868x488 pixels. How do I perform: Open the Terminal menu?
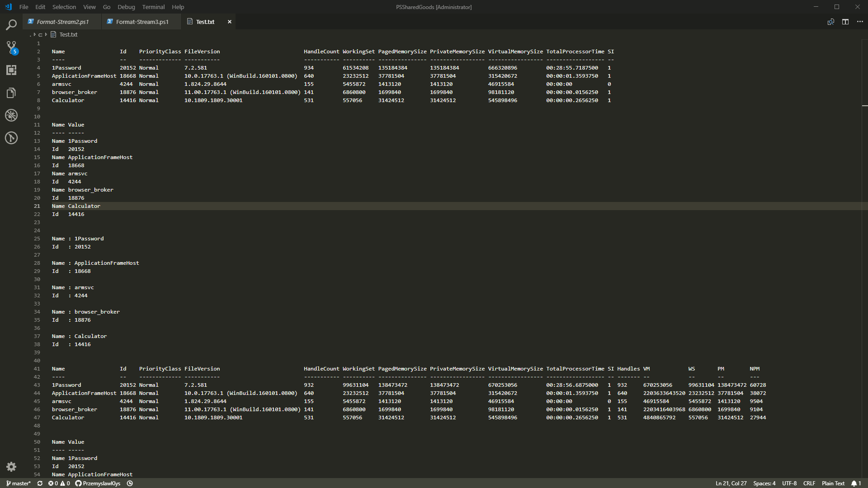click(x=153, y=7)
